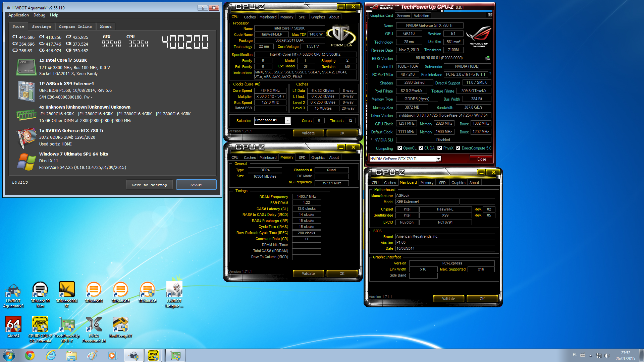Screen dimensions: 644x362
Task: Click the Windows Start button
Action: 9,355
